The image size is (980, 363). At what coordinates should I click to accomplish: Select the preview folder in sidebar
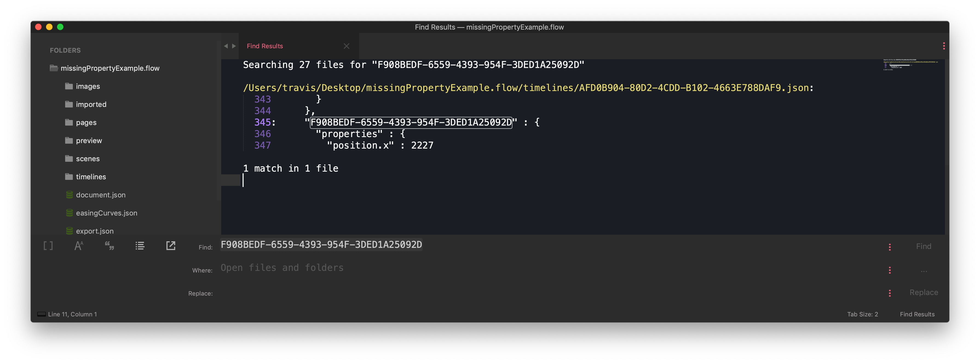89,141
